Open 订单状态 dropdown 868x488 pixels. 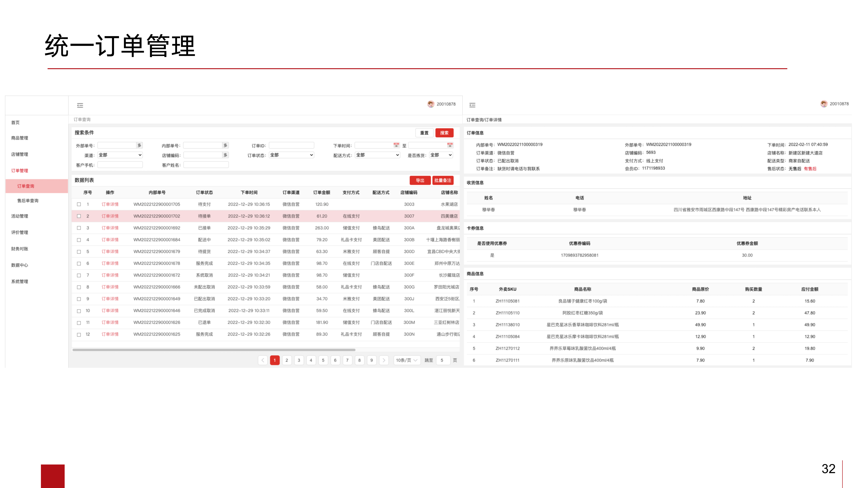291,155
